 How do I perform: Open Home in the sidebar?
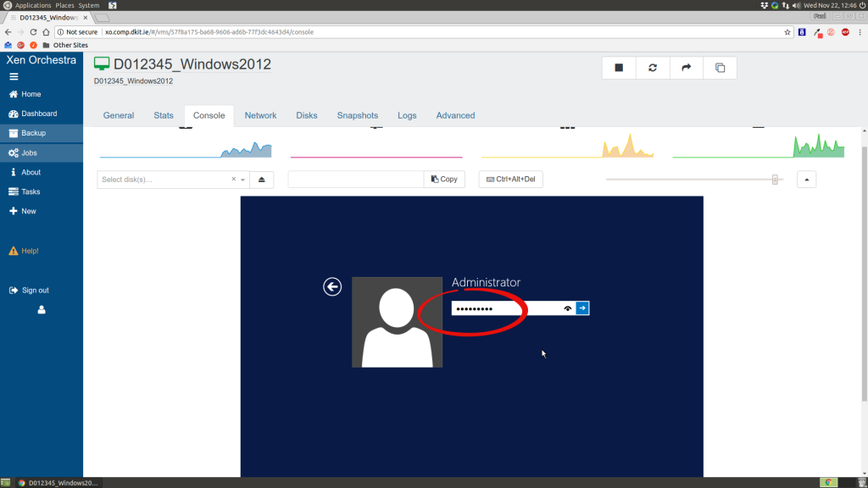[42, 94]
